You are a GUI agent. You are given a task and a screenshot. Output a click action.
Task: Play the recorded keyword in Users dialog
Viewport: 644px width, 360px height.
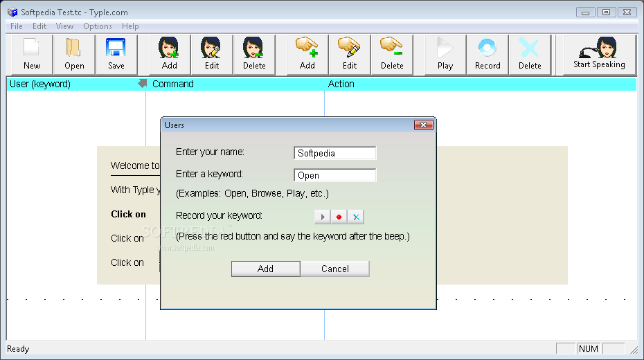point(323,217)
